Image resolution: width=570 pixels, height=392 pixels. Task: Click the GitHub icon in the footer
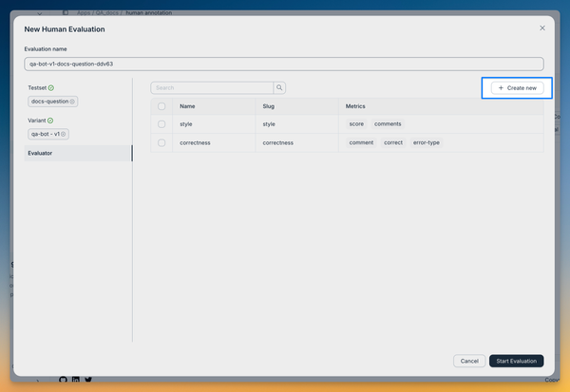pos(64,380)
